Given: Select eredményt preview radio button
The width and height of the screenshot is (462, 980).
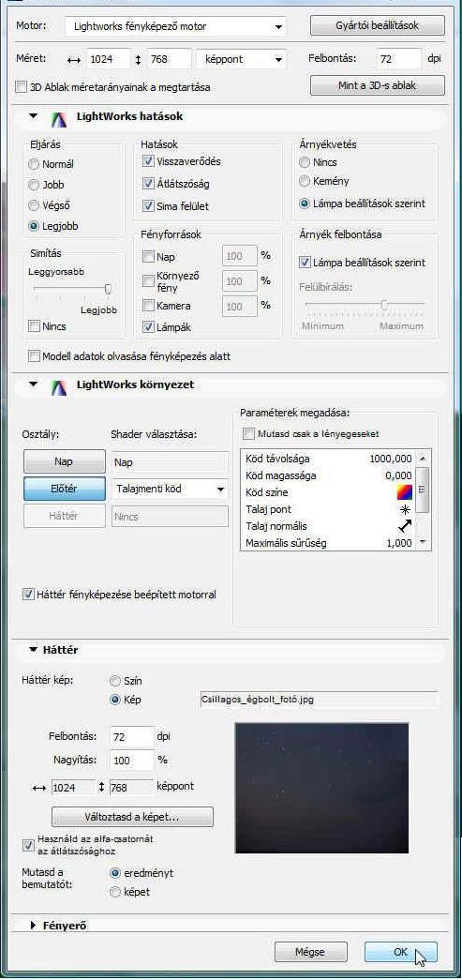Looking at the screenshot, I should (x=115, y=873).
